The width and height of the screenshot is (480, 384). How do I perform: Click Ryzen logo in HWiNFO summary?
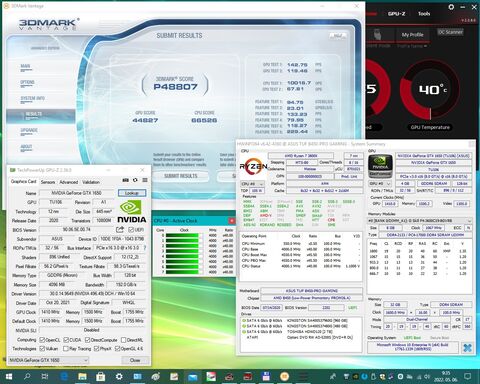pos(254,166)
